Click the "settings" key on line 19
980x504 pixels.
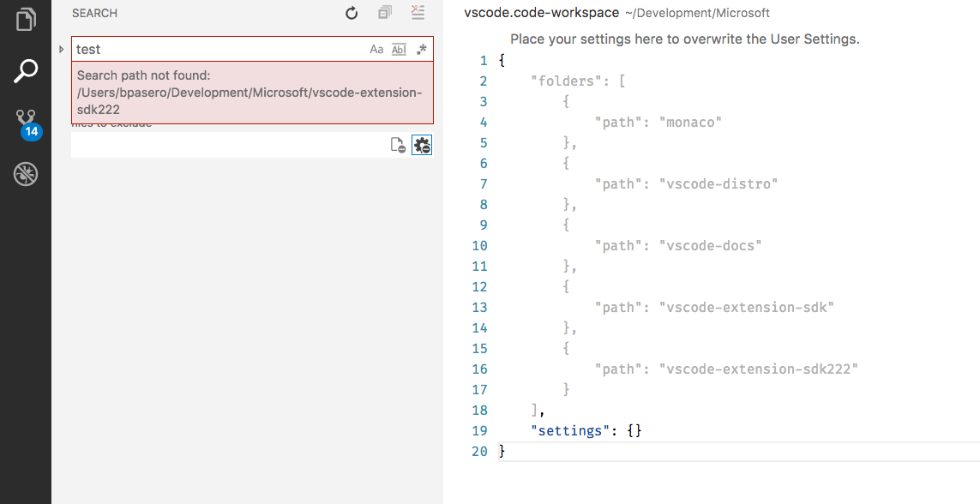570,430
